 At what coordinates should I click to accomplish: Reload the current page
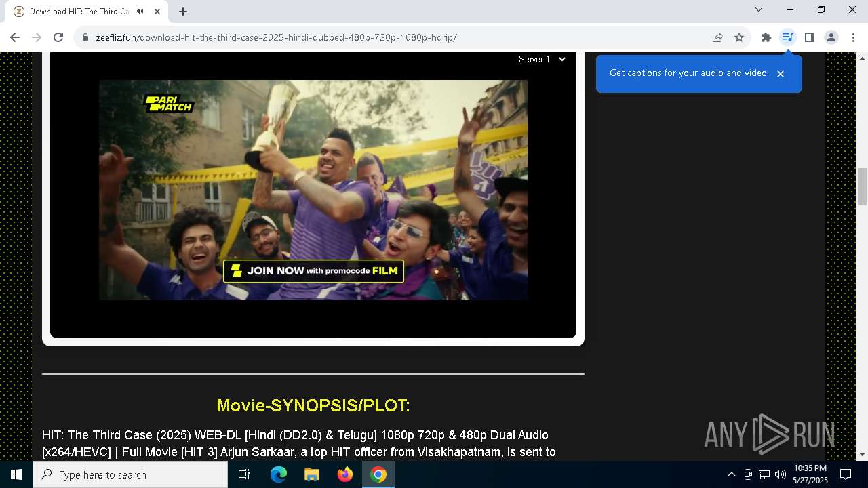(x=58, y=37)
